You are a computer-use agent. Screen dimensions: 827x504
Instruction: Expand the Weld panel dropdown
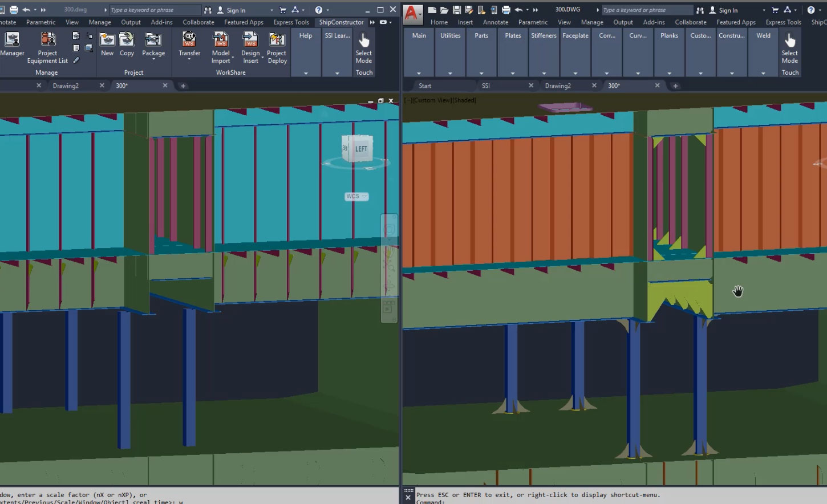pyautogui.click(x=763, y=72)
